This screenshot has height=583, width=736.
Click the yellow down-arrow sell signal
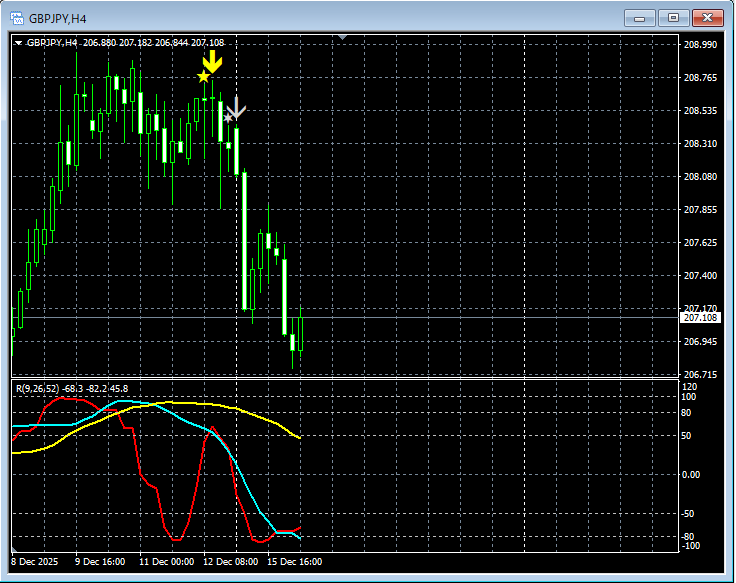pyautogui.click(x=212, y=62)
